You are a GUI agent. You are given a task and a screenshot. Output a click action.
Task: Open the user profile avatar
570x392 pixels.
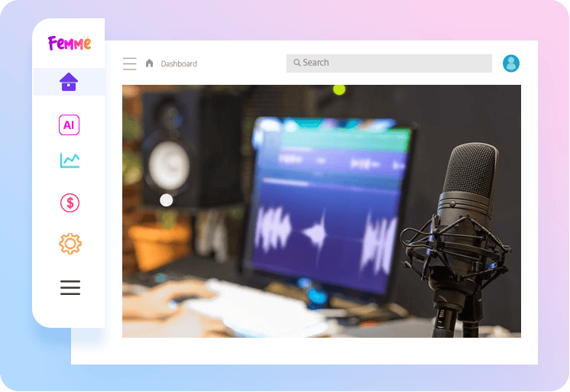511,63
